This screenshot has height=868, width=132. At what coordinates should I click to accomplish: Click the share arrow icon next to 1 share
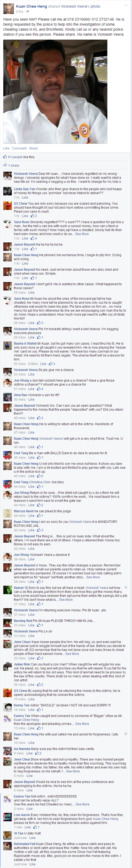5,165
